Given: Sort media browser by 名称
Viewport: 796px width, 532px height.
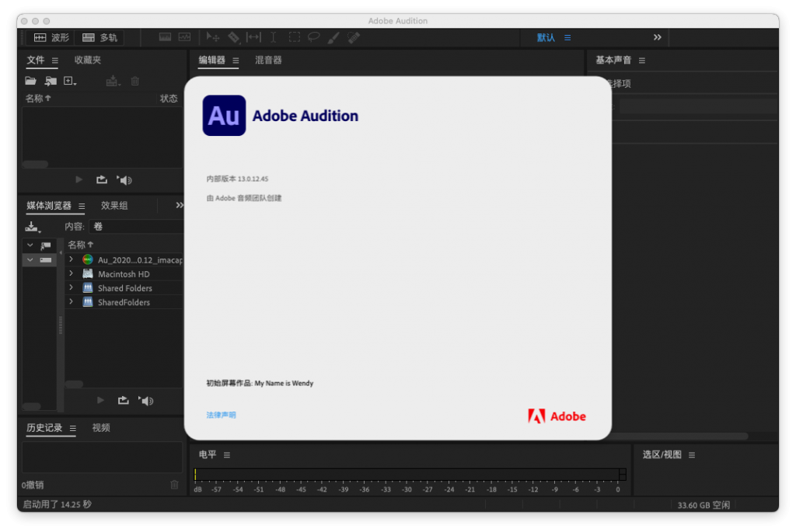Looking at the screenshot, I should (x=80, y=245).
